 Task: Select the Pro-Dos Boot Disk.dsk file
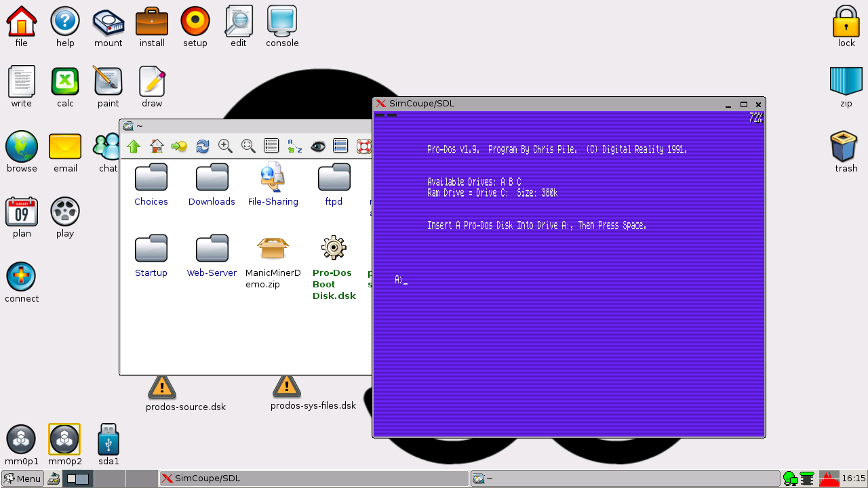coord(334,267)
